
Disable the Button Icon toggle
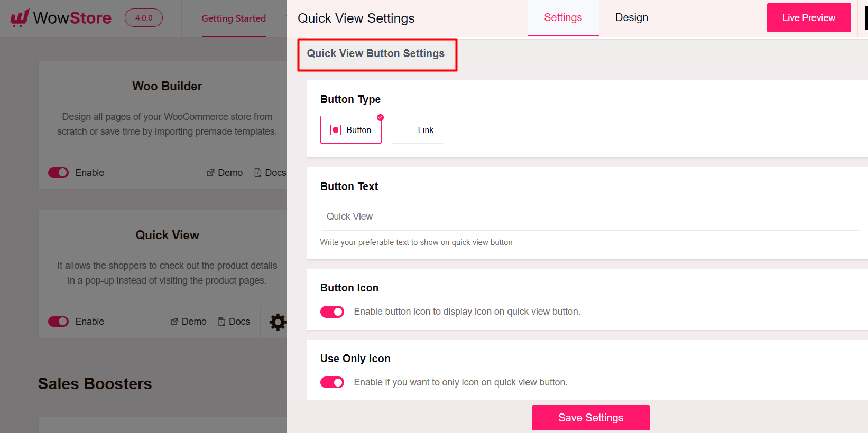(332, 312)
